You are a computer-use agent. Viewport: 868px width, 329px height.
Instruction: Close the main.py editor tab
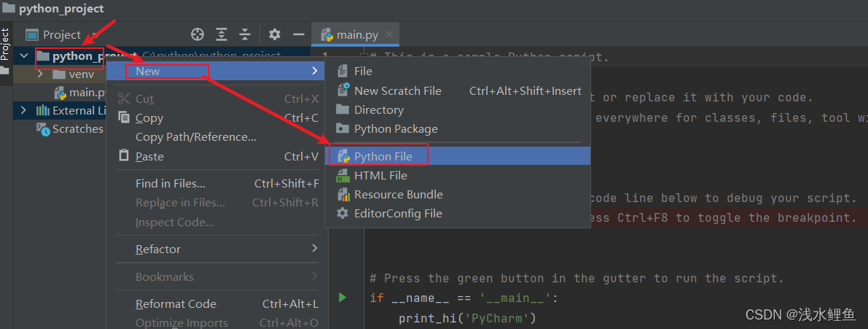point(389,34)
